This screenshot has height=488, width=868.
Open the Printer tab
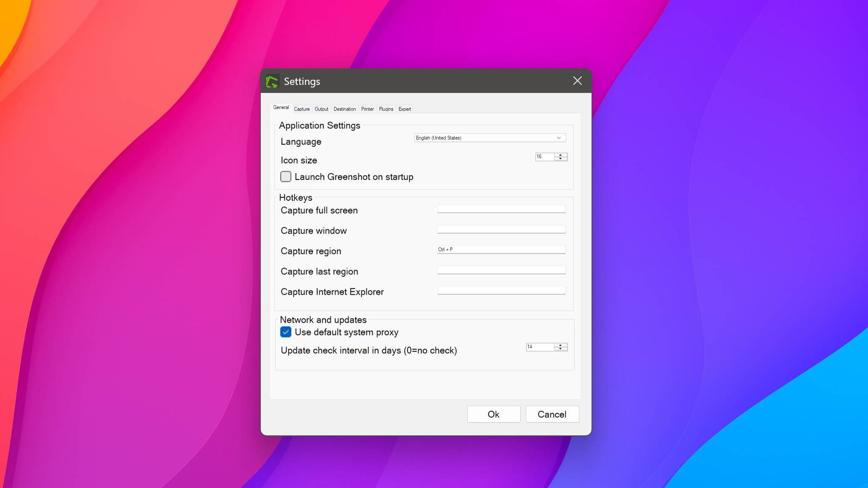coord(368,109)
